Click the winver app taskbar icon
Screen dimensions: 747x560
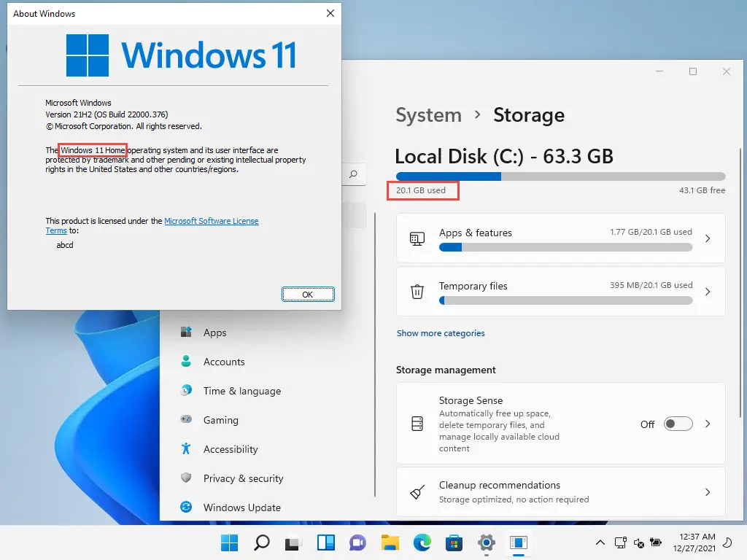[519, 542]
